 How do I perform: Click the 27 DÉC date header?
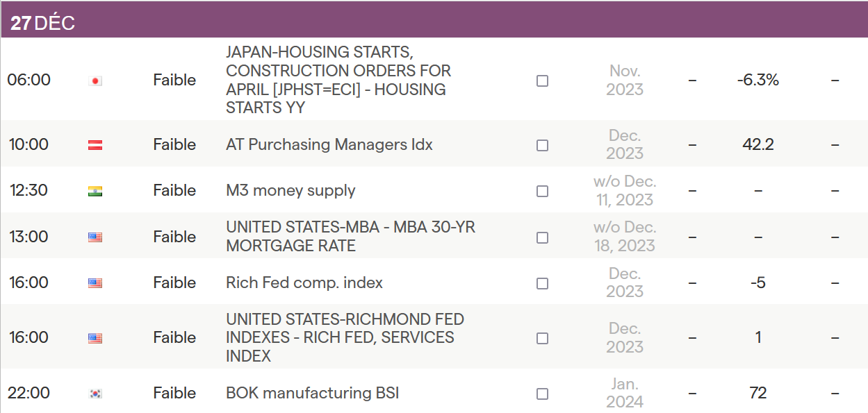point(42,23)
